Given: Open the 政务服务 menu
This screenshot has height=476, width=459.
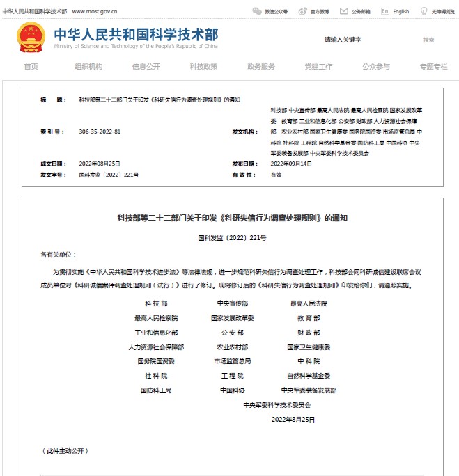Looking at the screenshot, I should tap(261, 67).
